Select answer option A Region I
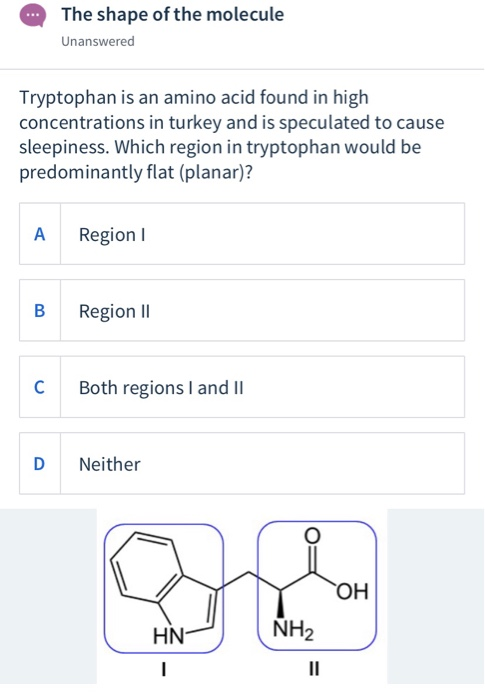The width and height of the screenshot is (485, 700). click(x=242, y=233)
